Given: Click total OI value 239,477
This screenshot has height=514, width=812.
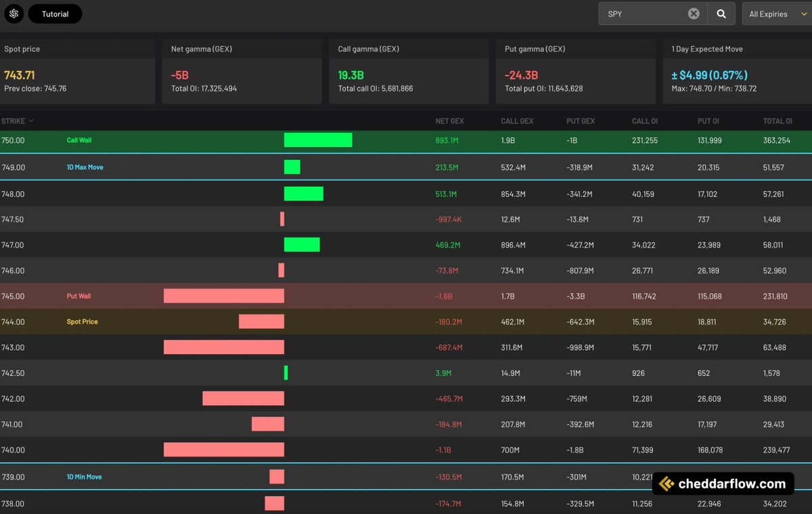Looking at the screenshot, I should tap(777, 450).
